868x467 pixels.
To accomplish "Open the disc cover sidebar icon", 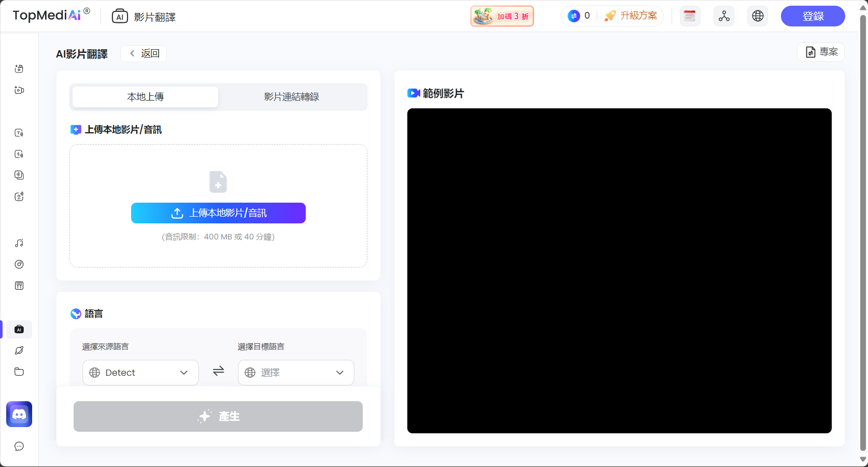I will click(19, 264).
